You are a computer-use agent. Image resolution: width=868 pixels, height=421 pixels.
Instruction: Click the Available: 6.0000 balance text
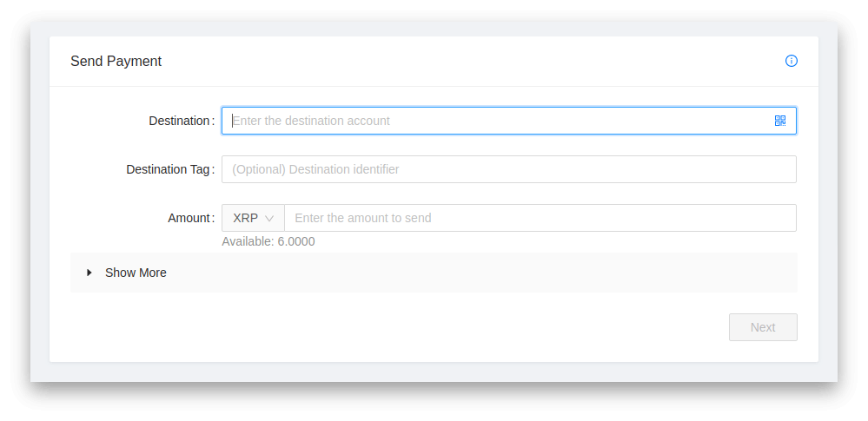click(268, 242)
